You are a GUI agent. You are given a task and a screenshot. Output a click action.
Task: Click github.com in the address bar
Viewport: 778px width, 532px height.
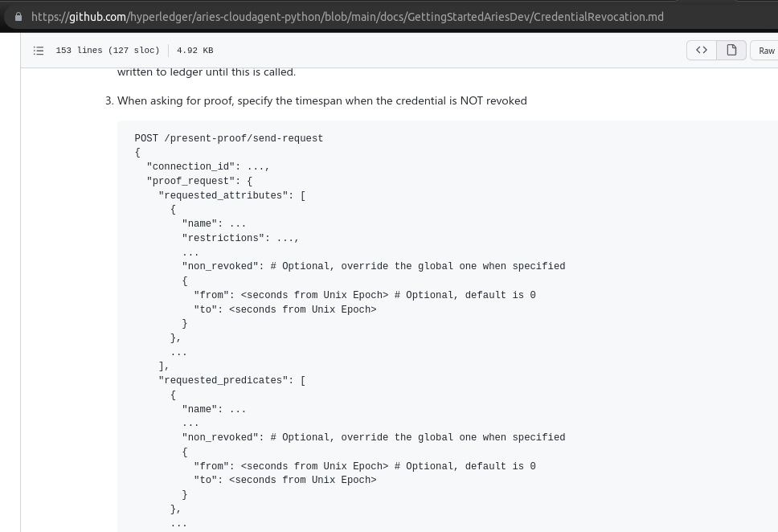tap(96, 16)
